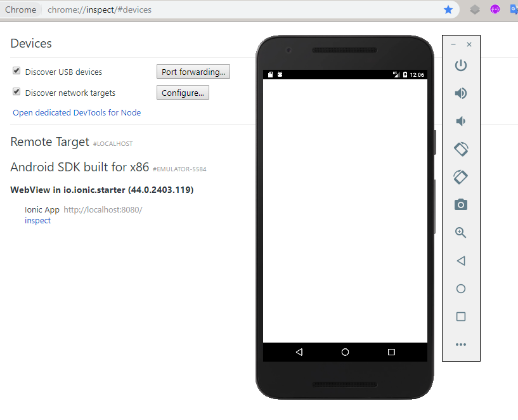Open the Port forwarding settings button
This screenshot has height=420, width=518.
(x=193, y=72)
